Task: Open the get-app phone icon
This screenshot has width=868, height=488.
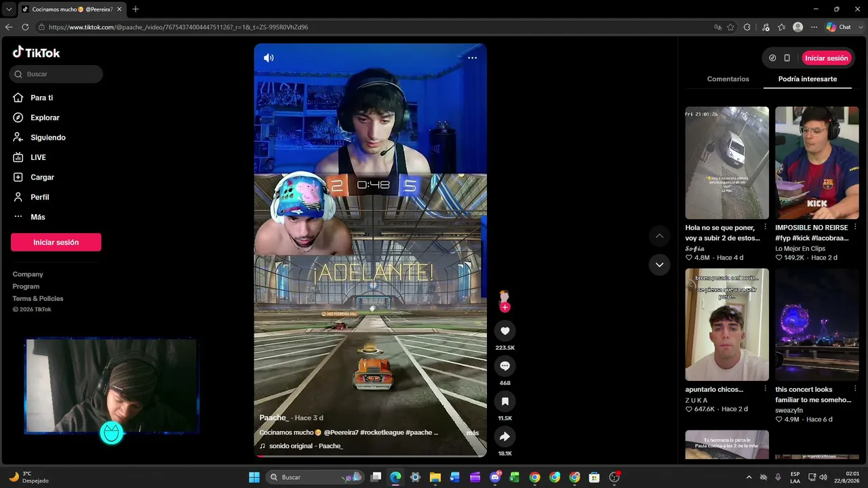Action: [x=787, y=58]
